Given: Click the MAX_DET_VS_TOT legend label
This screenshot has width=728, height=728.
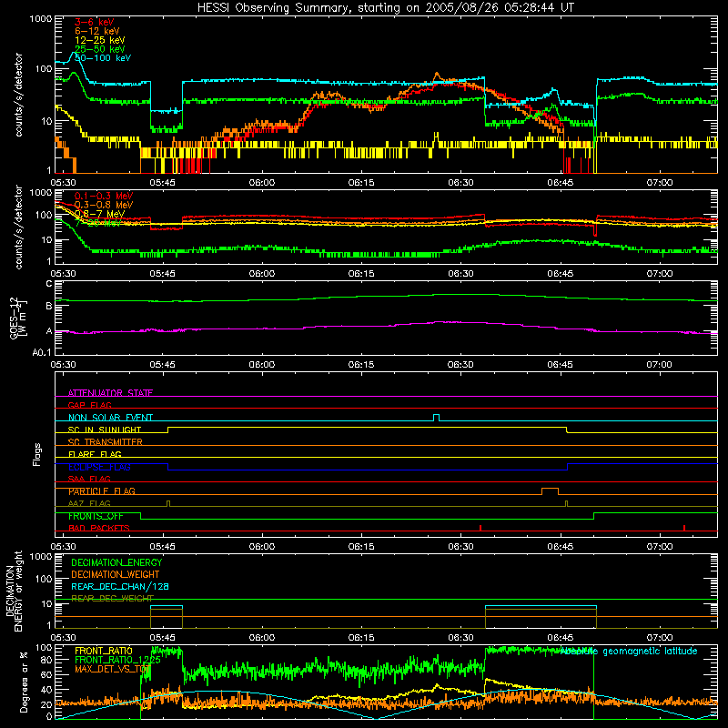Looking at the screenshot, I should click(x=112, y=669).
